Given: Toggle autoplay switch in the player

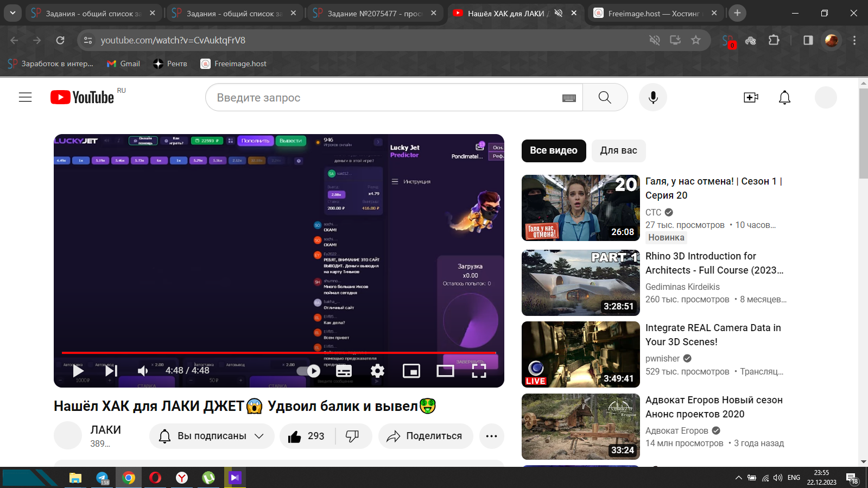Looking at the screenshot, I should 308,371.
